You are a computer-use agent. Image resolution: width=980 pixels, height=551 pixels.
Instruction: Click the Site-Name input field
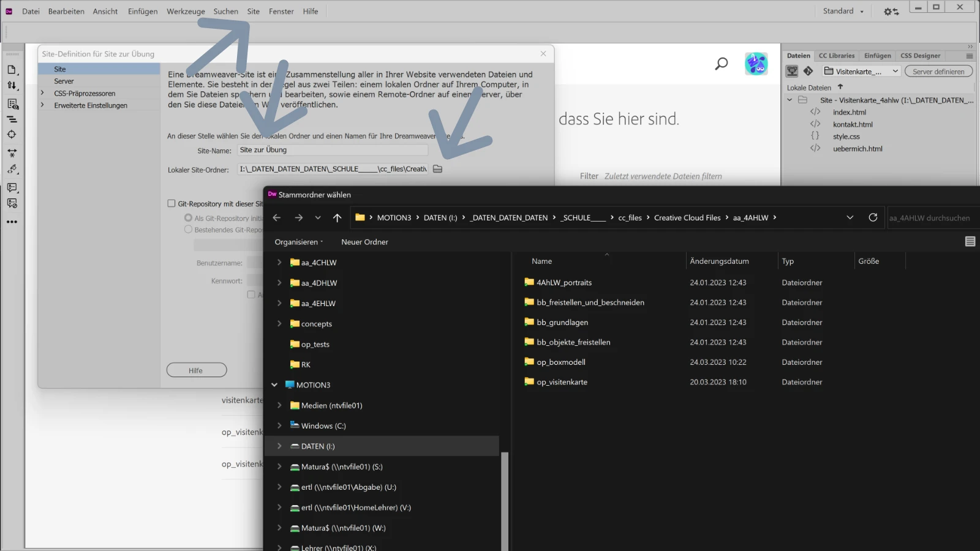tap(332, 150)
